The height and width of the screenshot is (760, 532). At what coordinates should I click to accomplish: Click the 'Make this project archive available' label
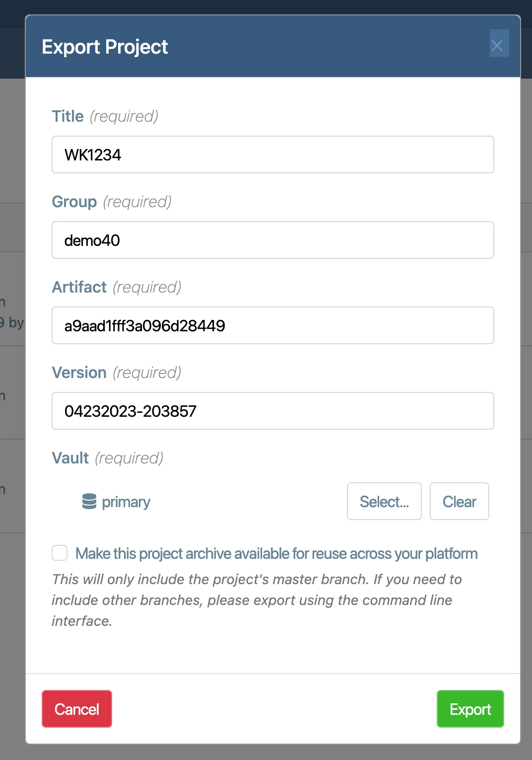click(x=276, y=553)
